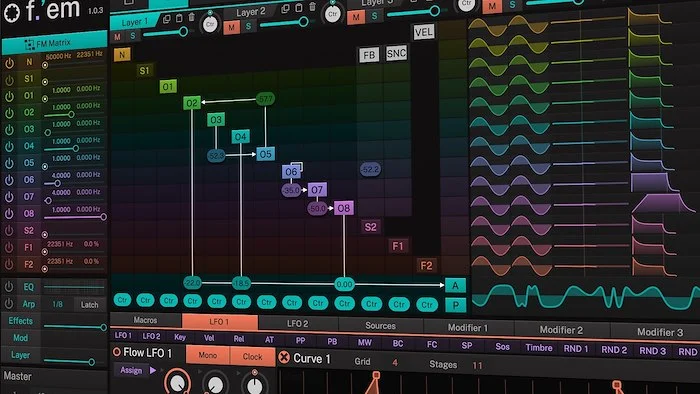Adjust the O8 row purple level slider

point(74,217)
